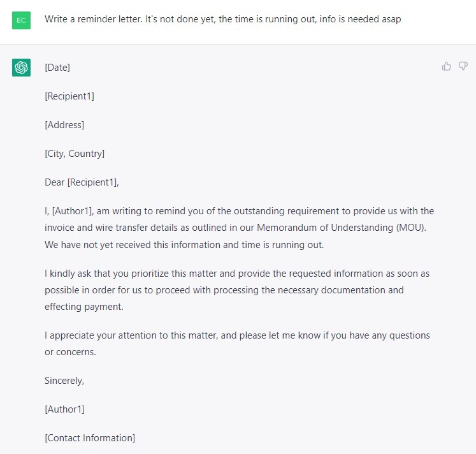
Task: Click the [Contact Information] placeholder
Action: click(x=90, y=438)
